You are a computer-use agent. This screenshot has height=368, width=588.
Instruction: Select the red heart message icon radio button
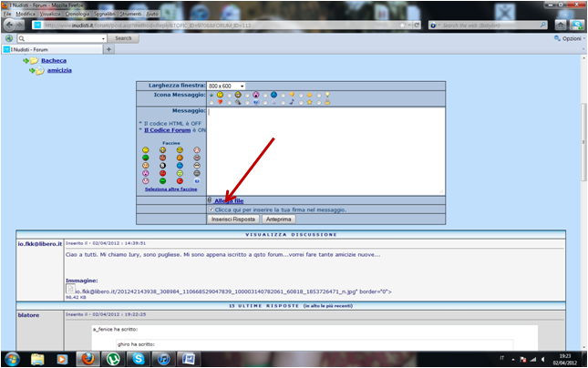point(211,103)
